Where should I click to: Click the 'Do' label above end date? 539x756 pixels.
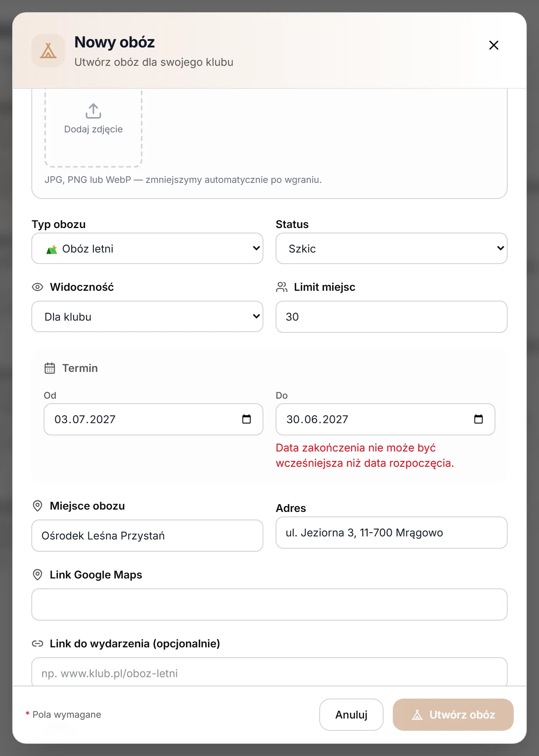(x=282, y=395)
